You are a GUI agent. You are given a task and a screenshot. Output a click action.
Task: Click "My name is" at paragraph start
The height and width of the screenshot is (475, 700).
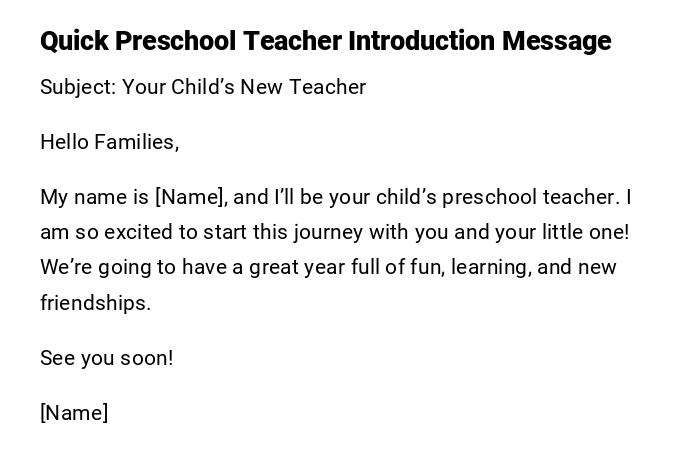94,197
